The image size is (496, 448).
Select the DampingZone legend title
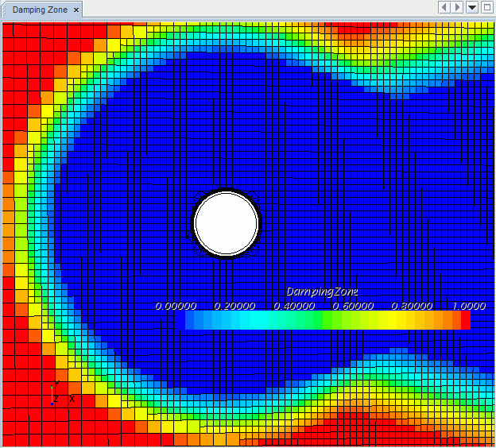322,292
